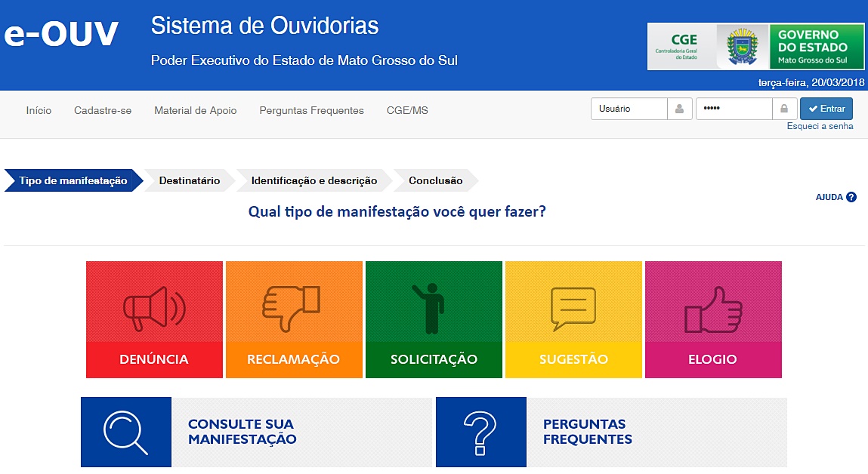Viewport: 868px width, 474px height.
Task: Select the Identificação e descrição step
Action: 314,180
